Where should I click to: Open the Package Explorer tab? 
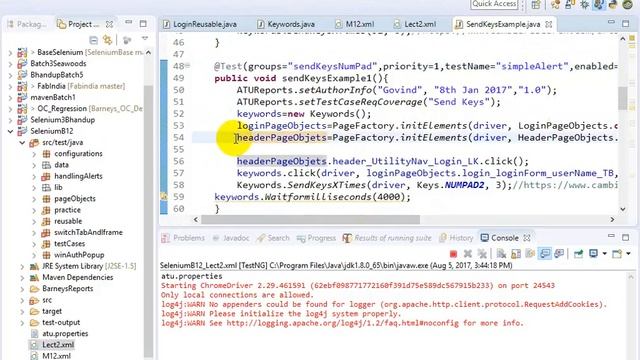pyautogui.click(x=27, y=24)
